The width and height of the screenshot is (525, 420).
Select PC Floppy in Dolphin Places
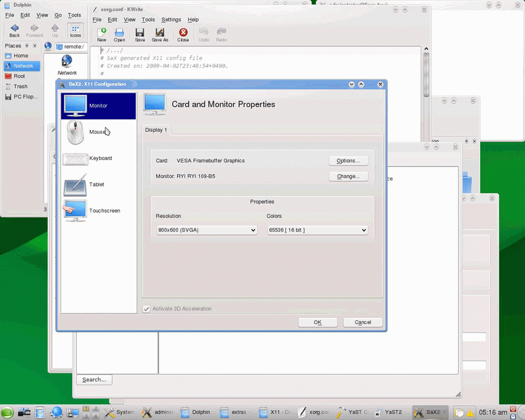pos(22,96)
